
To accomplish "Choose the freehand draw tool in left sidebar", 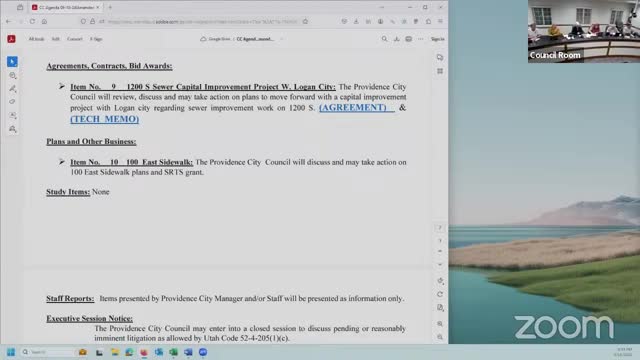I will point(12,102).
